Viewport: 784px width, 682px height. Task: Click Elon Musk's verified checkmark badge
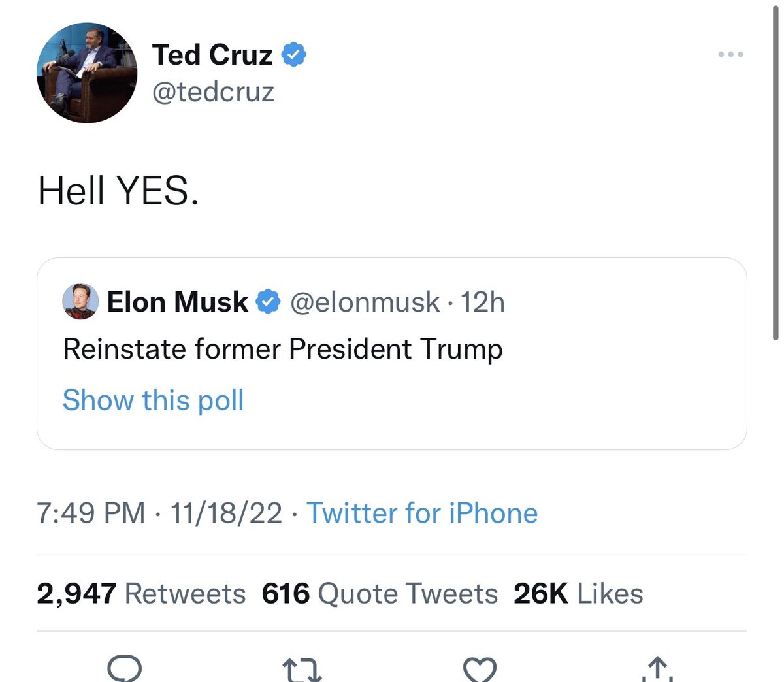point(268,302)
